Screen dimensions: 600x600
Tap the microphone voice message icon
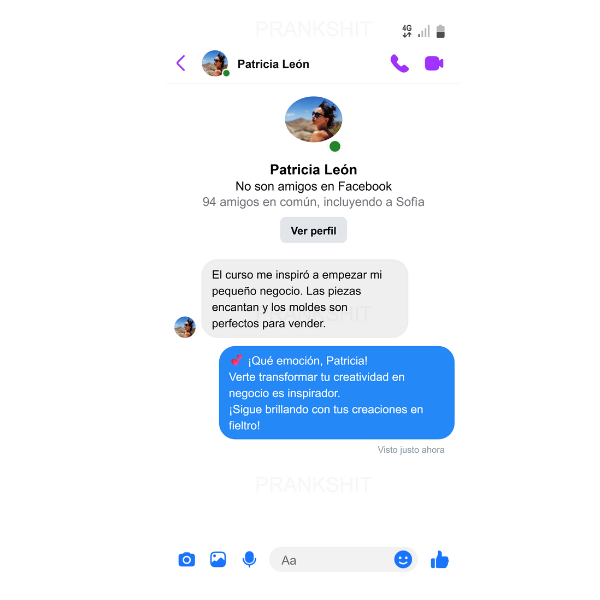(x=249, y=559)
